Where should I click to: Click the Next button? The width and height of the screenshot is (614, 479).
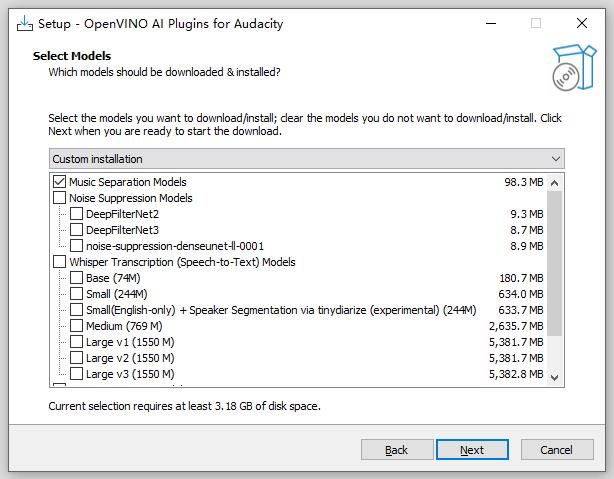[472, 450]
